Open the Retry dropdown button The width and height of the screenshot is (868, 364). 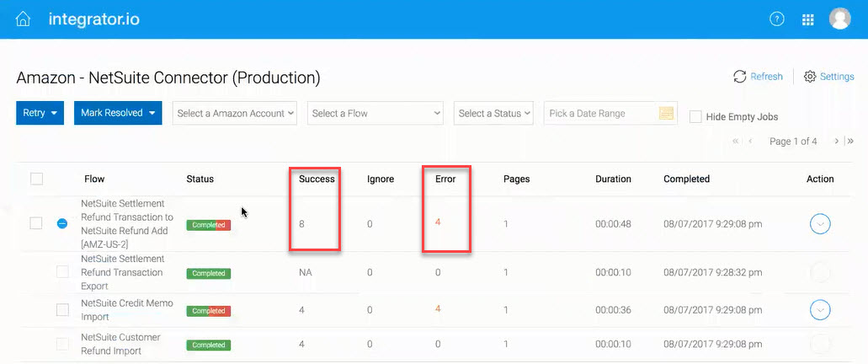point(40,112)
